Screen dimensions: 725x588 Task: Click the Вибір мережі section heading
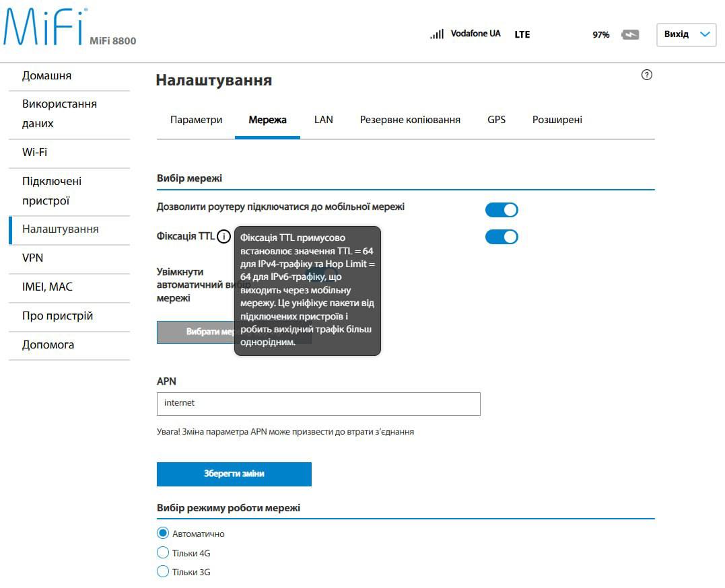[x=189, y=178]
